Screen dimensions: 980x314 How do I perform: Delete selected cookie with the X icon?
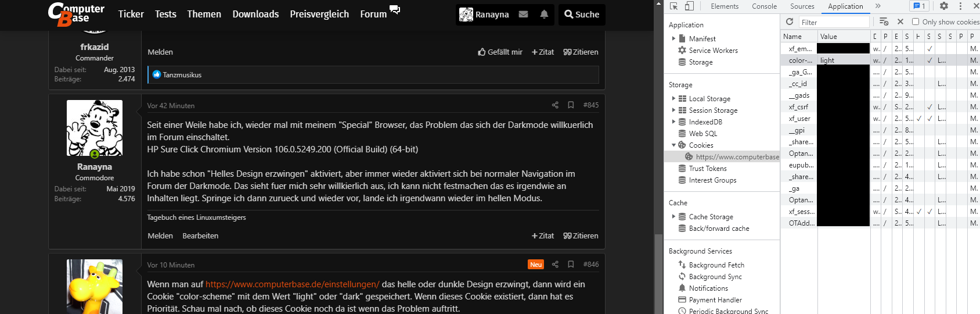(900, 22)
